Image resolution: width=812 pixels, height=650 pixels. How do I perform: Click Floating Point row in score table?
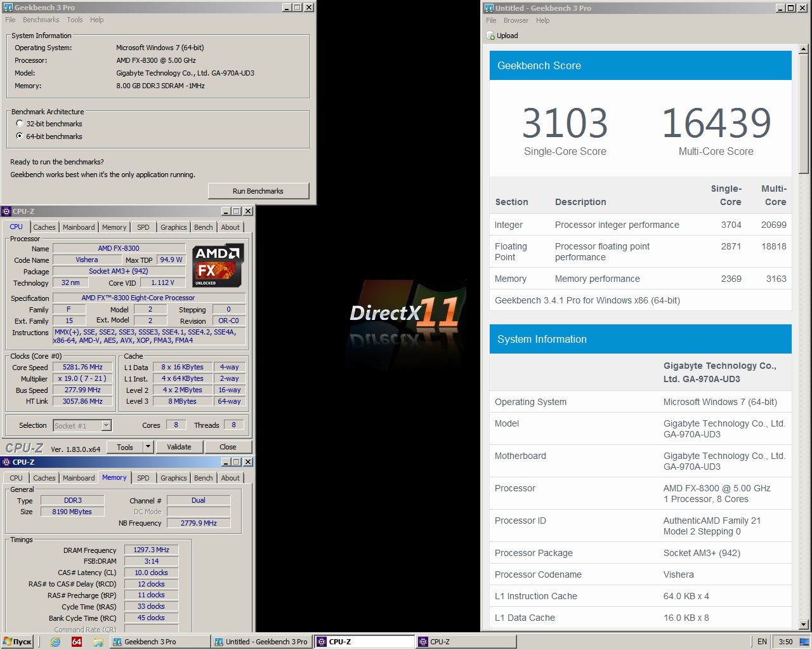pyautogui.click(x=641, y=251)
